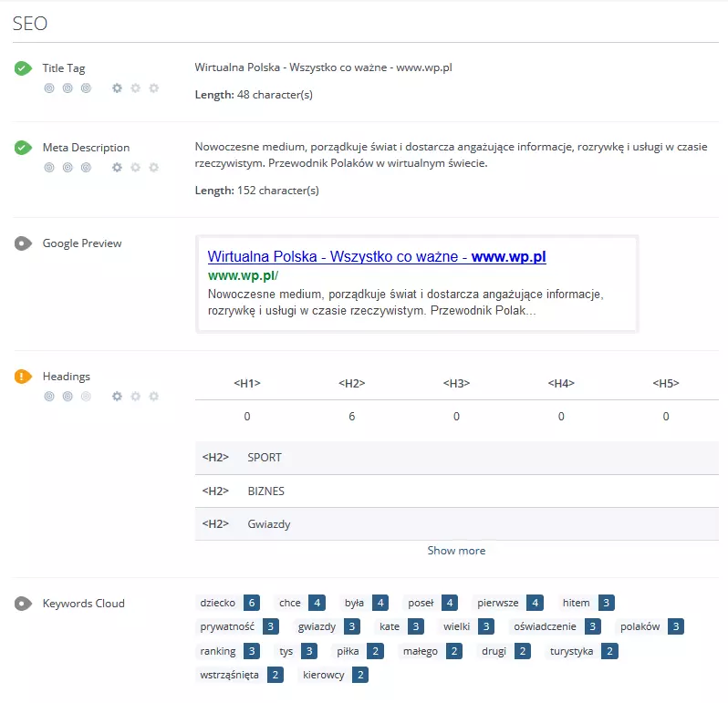
Task: Click the małego keyword tag
Action: pos(431,651)
